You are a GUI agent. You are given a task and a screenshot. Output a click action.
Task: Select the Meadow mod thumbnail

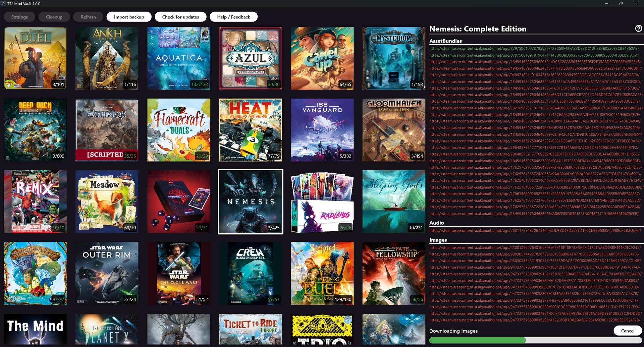107,202
